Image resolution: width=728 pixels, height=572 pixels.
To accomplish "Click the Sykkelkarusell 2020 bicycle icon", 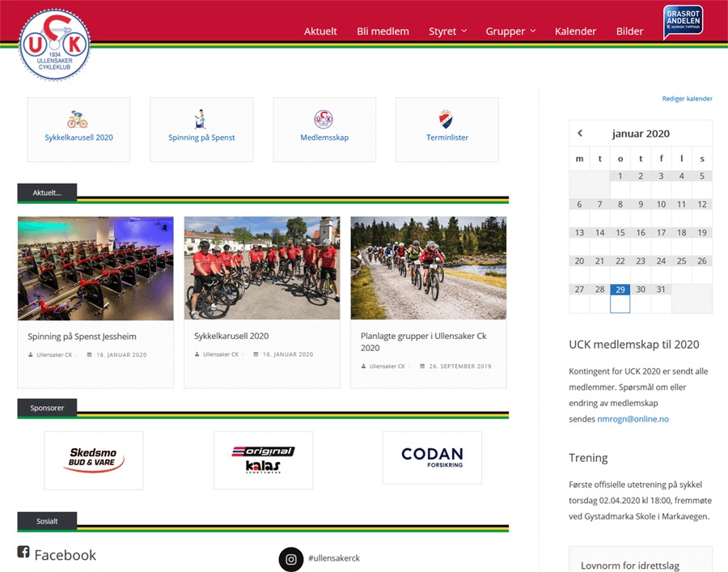I will pos(78,119).
